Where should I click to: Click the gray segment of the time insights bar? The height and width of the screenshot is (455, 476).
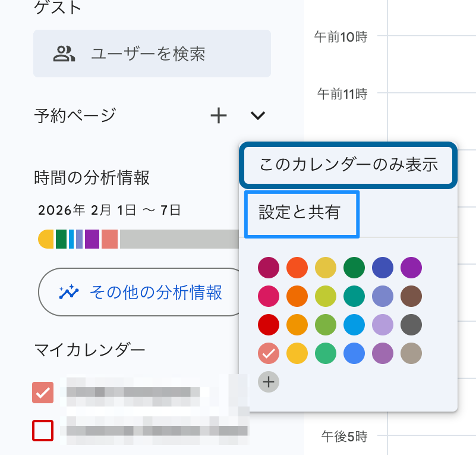pos(178,239)
